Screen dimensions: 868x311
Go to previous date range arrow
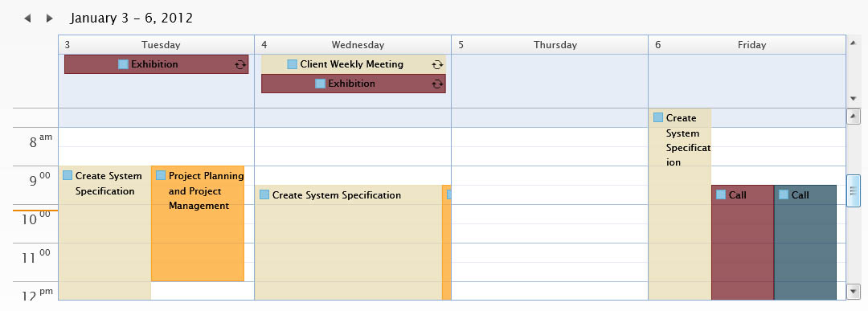27,18
